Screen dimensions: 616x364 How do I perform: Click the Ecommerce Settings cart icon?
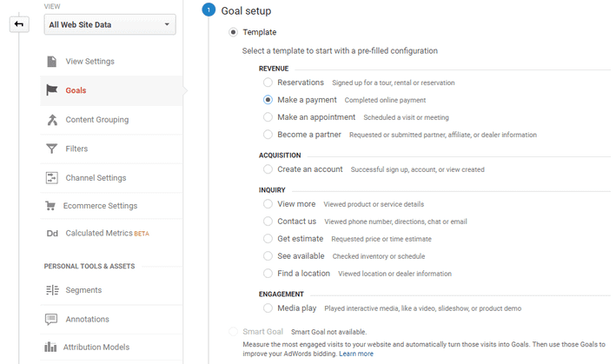(x=50, y=206)
